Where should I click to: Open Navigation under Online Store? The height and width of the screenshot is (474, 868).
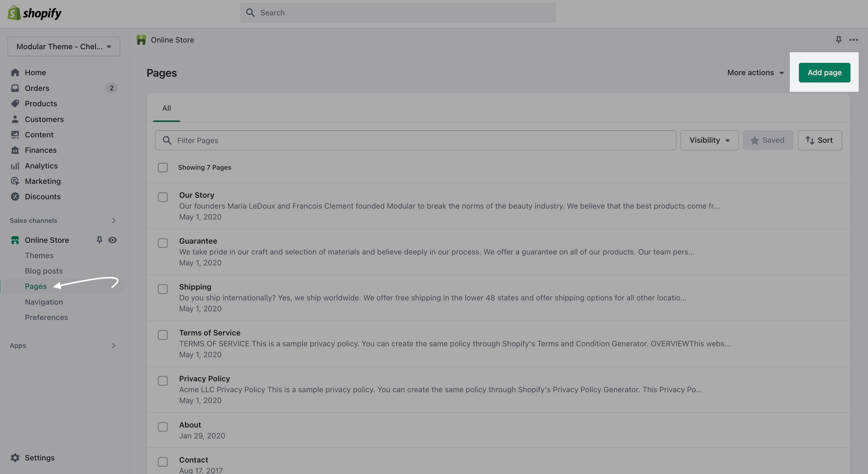click(44, 302)
